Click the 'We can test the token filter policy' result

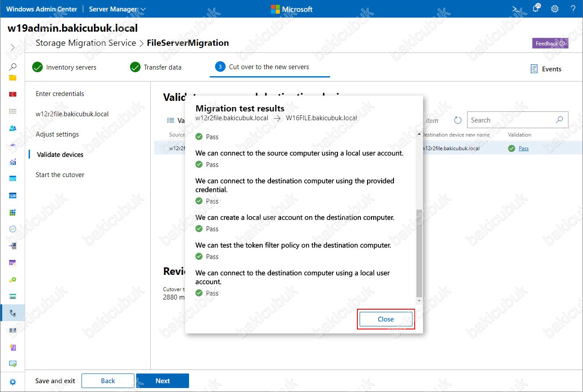coord(293,245)
